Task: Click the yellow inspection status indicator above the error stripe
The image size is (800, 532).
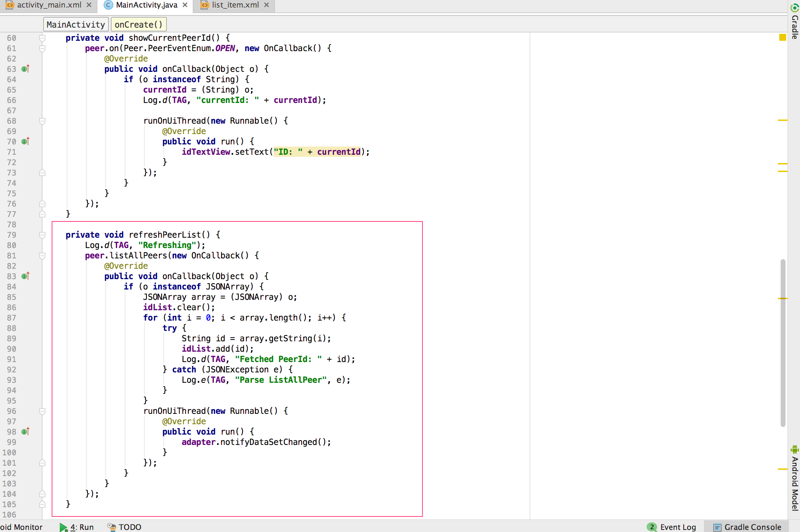Action: tap(782, 37)
